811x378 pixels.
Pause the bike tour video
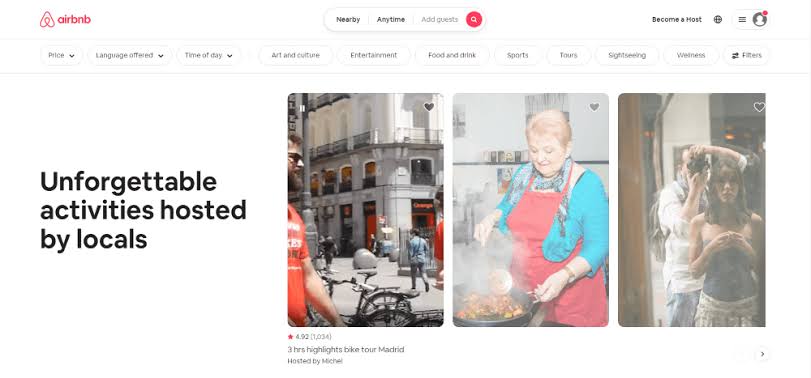(x=302, y=108)
